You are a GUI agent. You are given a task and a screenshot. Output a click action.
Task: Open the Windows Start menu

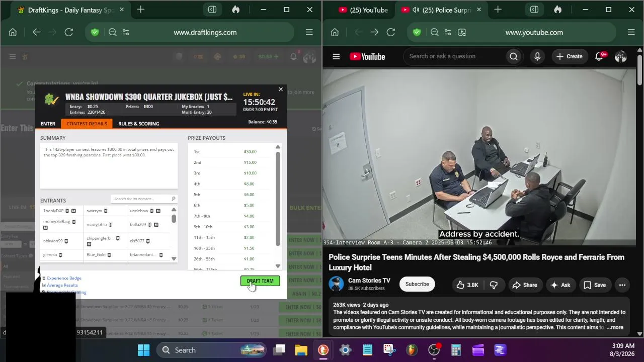(x=143, y=350)
